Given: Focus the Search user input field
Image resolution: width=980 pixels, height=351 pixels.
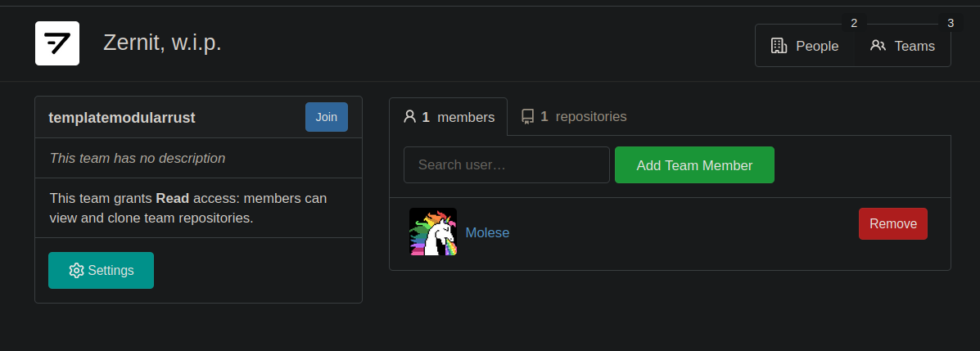Looking at the screenshot, I should [x=506, y=165].
